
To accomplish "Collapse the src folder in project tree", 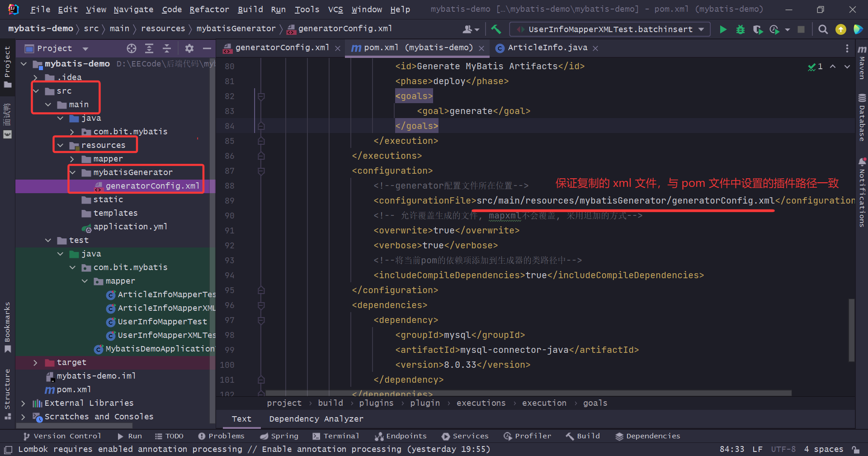I will pyautogui.click(x=36, y=91).
